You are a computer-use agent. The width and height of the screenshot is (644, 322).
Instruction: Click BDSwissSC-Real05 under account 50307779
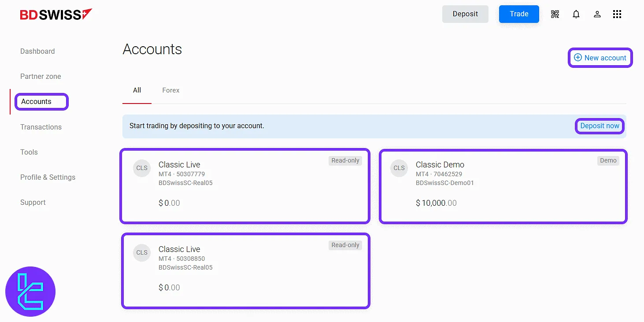[185, 183]
